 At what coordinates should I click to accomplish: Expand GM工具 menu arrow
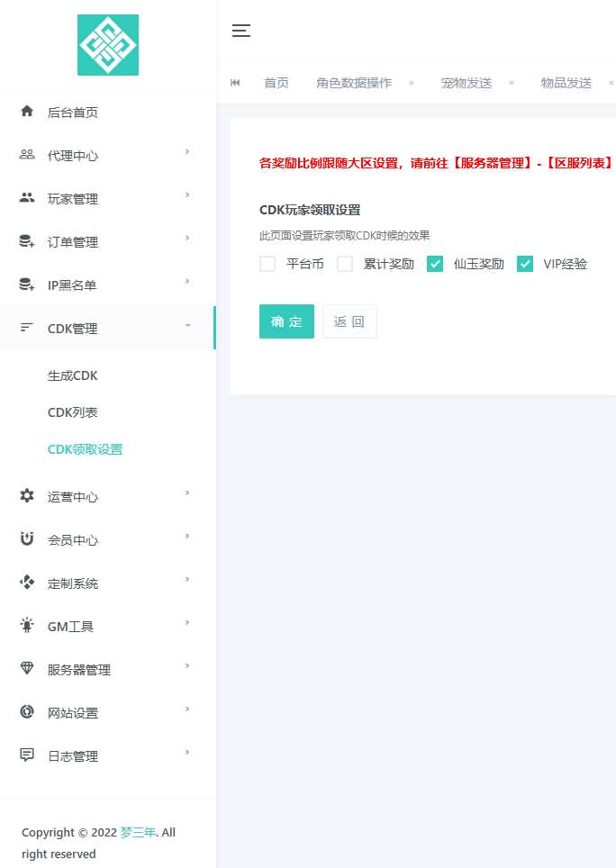coord(187,622)
